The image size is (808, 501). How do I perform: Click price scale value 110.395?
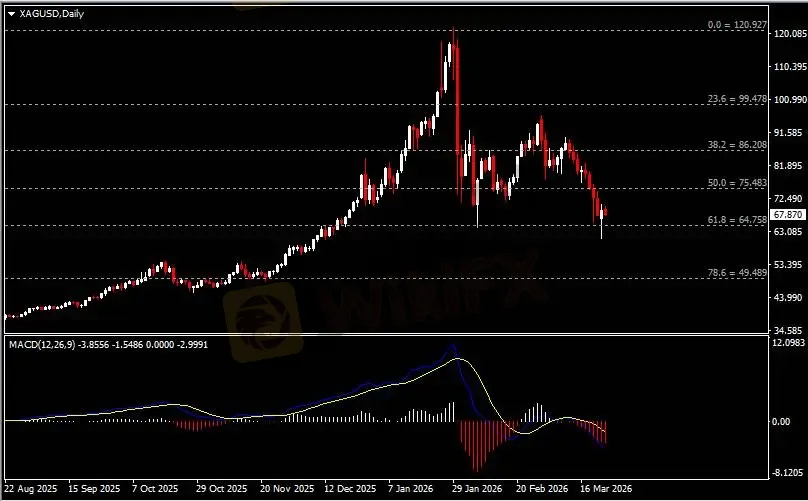pyautogui.click(x=788, y=66)
